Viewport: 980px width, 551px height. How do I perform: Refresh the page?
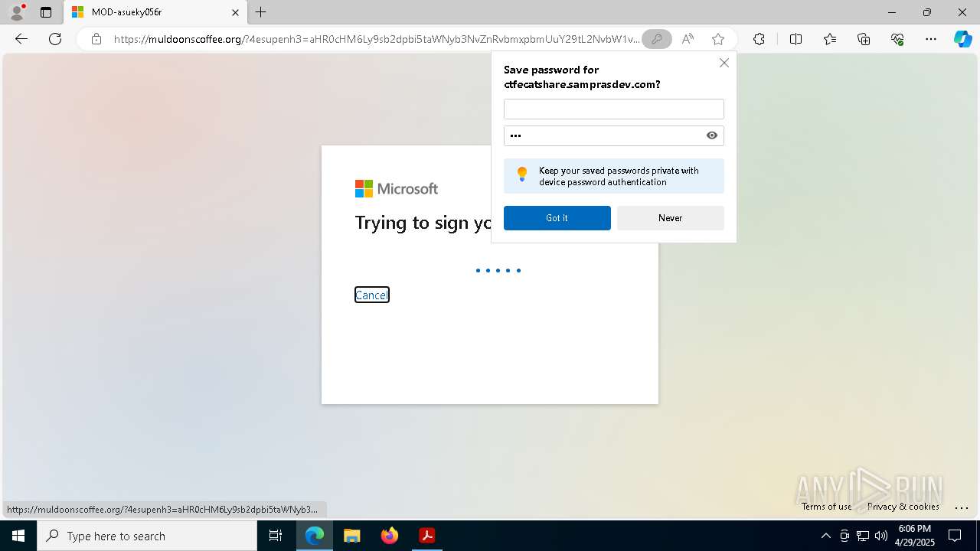click(55, 39)
